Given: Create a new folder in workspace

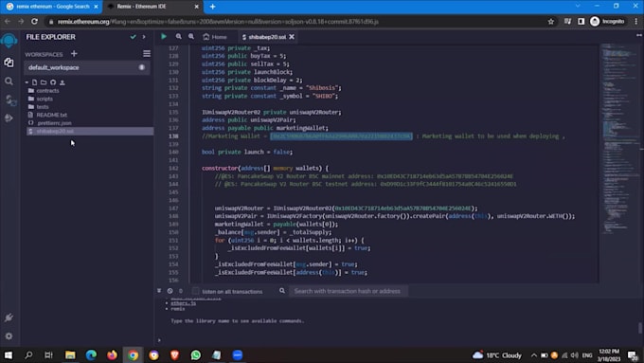Looking at the screenshot, I should 44,82.
